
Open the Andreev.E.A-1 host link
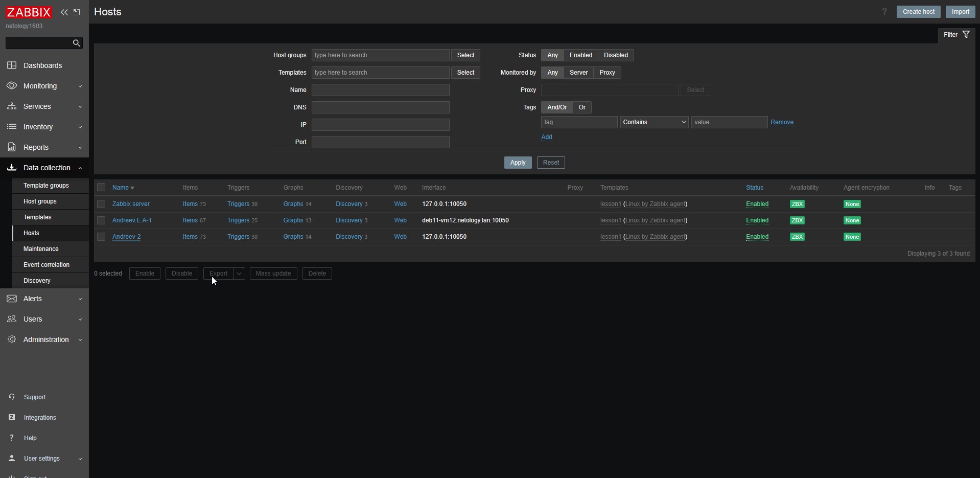pos(132,220)
